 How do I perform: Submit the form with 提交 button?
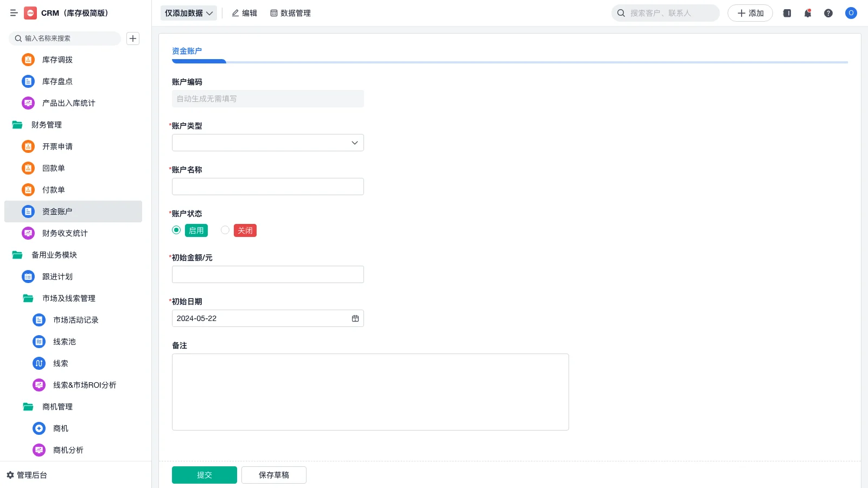(204, 474)
